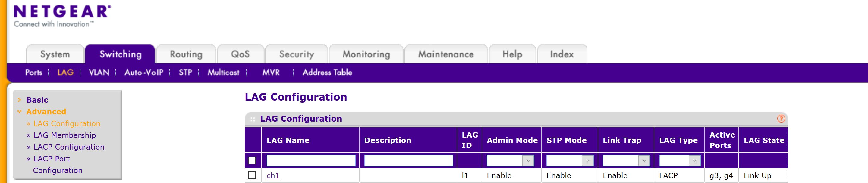
Task: Click the NETGEAR logo
Action: click(62, 16)
